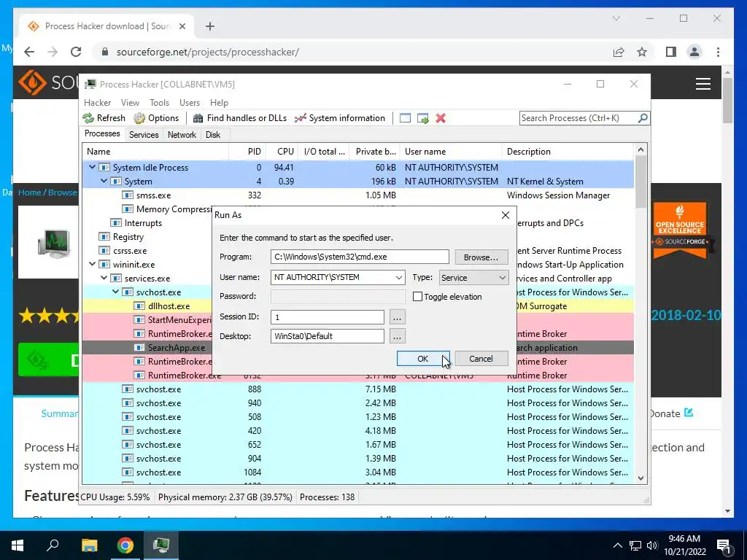
Task: Click the Home breadcrumb link on SourceForge
Action: click(x=29, y=192)
